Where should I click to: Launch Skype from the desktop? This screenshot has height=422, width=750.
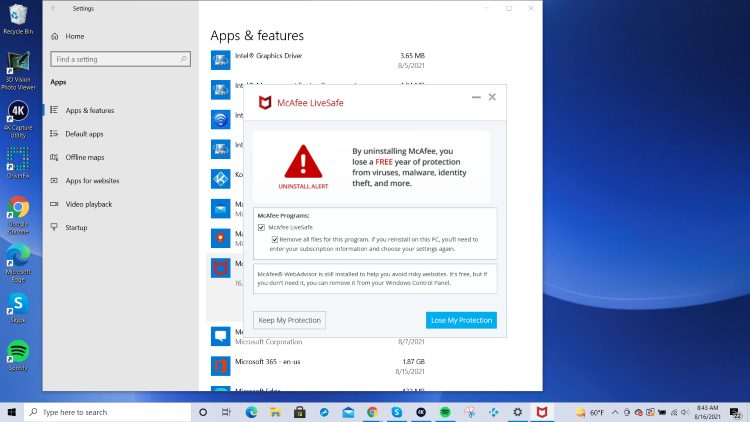pos(18,308)
